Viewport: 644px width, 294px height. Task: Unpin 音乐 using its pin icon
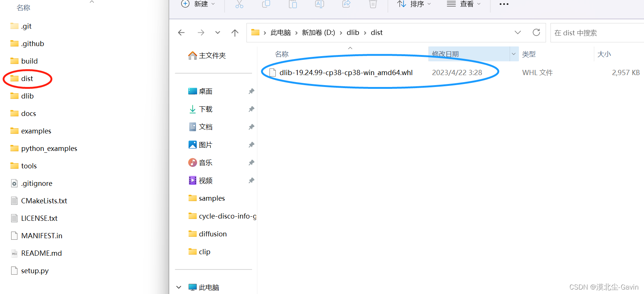click(x=251, y=163)
